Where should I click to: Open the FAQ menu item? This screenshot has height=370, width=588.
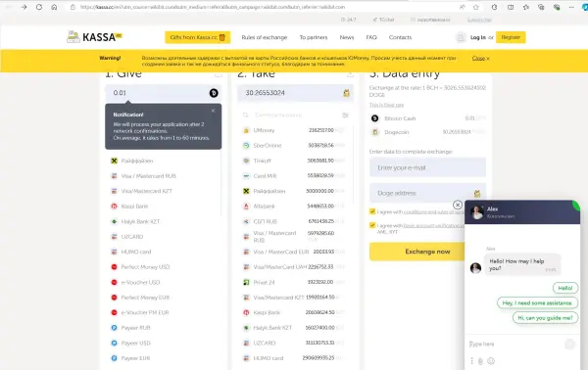coord(371,37)
